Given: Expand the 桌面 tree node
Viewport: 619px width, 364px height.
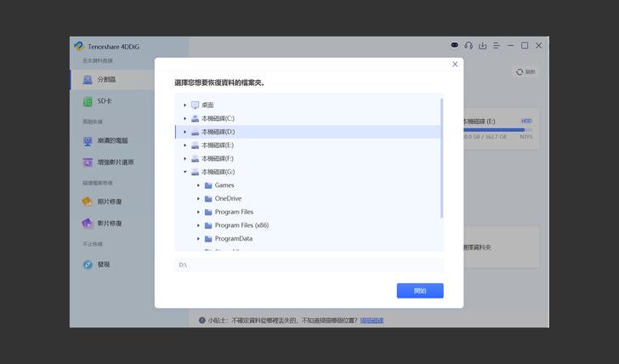Looking at the screenshot, I should 185,105.
